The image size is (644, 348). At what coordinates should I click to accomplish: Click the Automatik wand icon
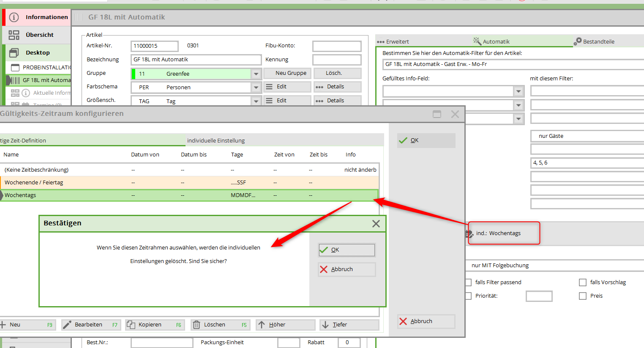477,41
